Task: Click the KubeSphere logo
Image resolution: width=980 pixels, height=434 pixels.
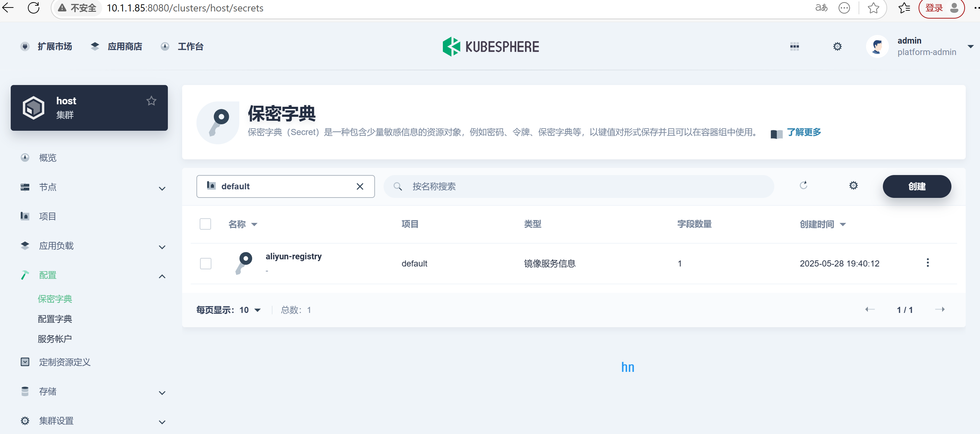Action: pyautogui.click(x=490, y=47)
